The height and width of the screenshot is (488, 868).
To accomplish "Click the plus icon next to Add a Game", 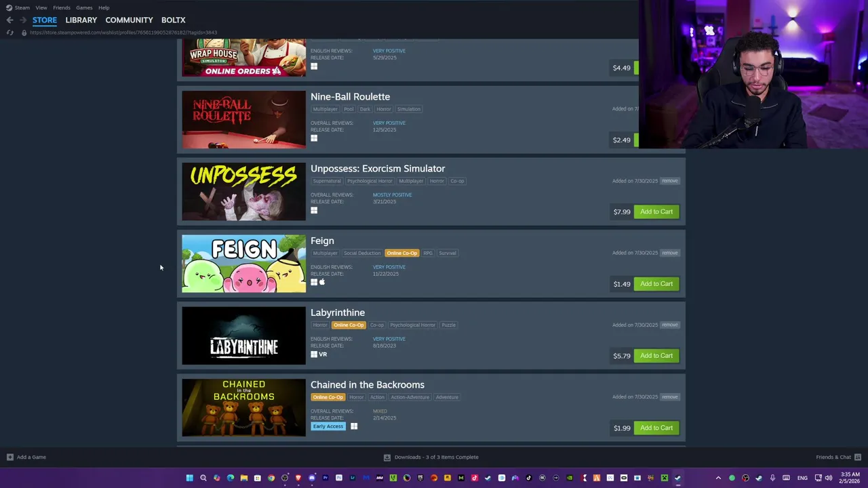I will (9, 457).
